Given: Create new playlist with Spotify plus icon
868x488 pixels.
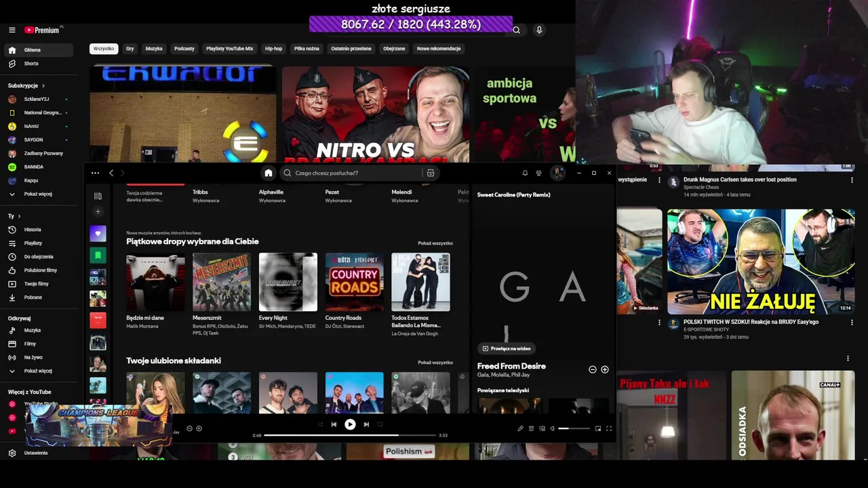Looking at the screenshot, I should point(98,211).
